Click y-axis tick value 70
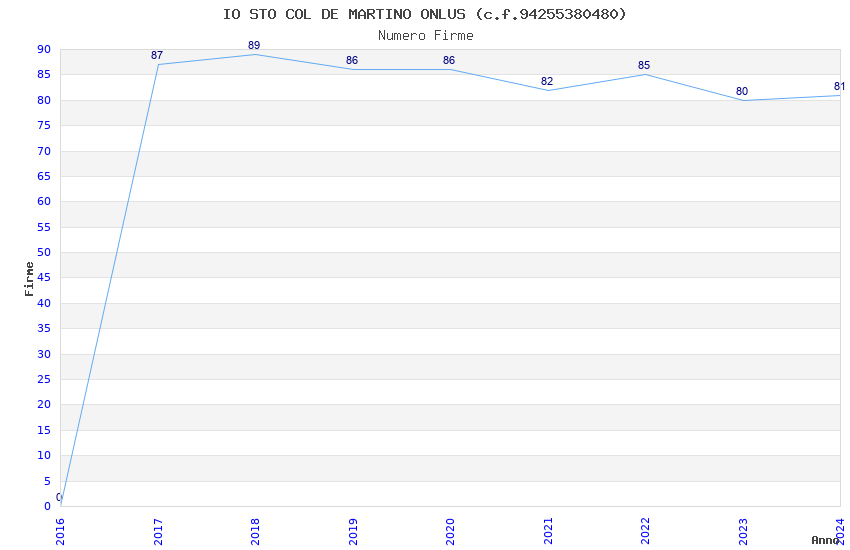850x550 pixels. coord(44,151)
